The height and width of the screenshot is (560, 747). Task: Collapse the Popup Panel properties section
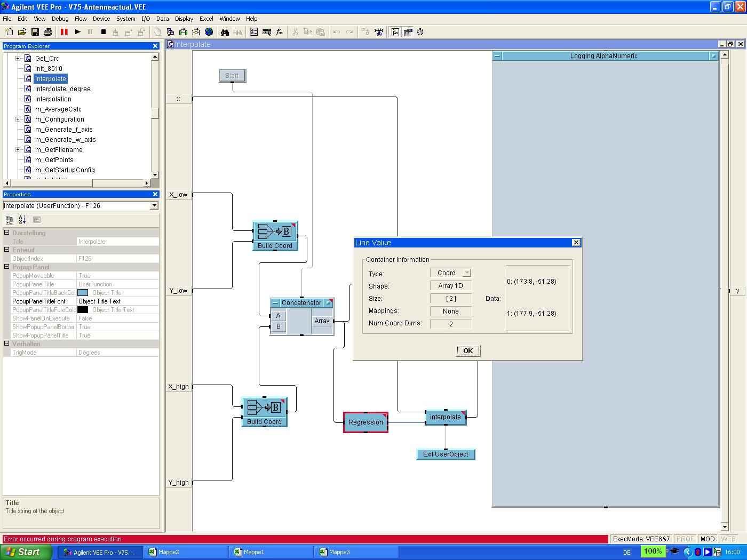(7, 267)
